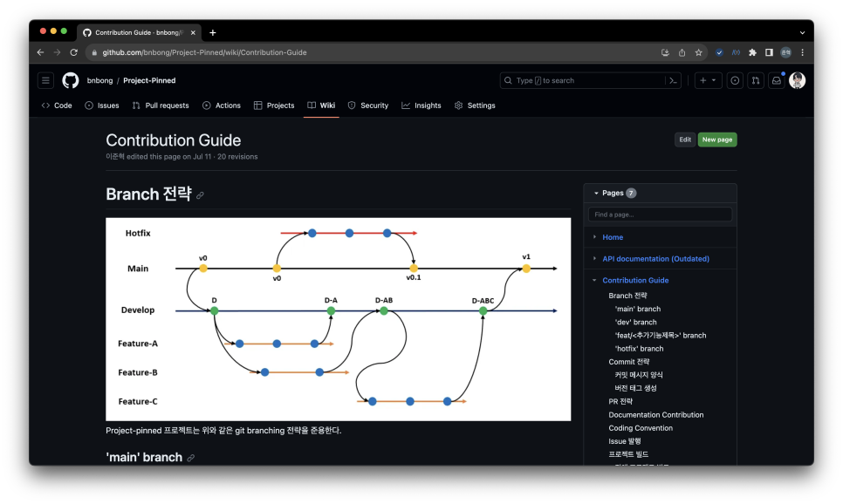Click the site lock icon in address bar
The height and width of the screenshot is (504, 843).
pyautogui.click(x=94, y=52)
